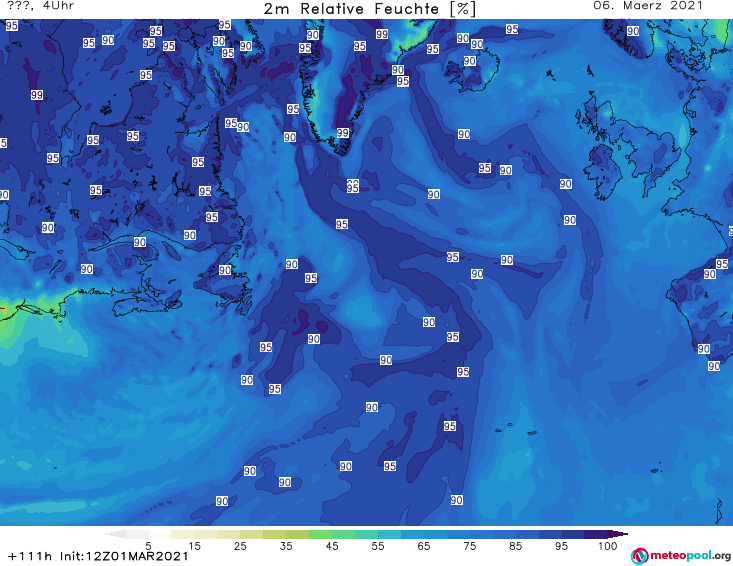The image size is (733, 566).
Task: Click the color scale value '15'
Action: tap(194, 546)
